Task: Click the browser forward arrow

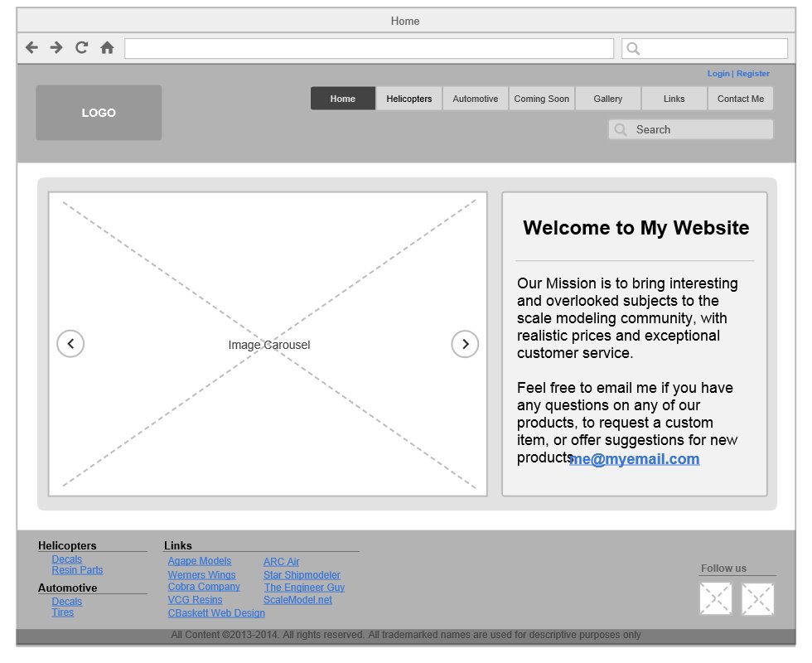Action: pyautogui.click(x=56, y=48)
